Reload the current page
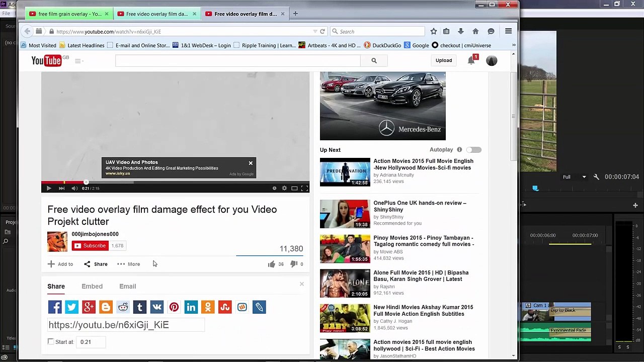Screen dimensions: 644x362 [x=323, y=32]
